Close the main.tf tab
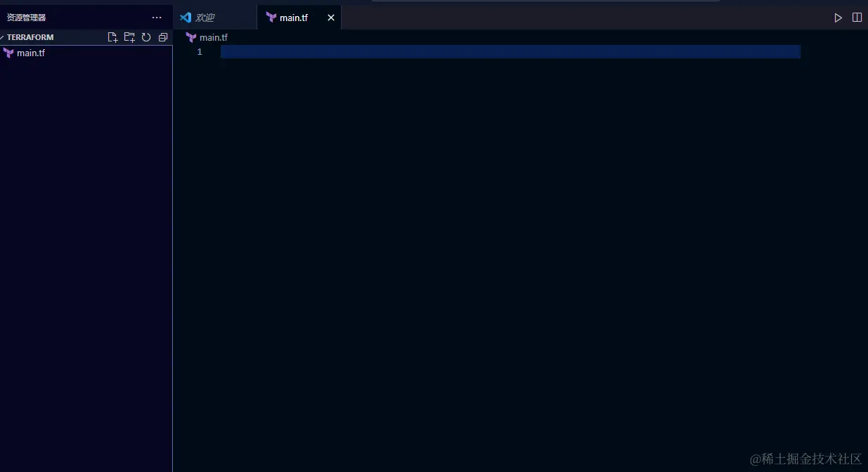The height and width of the screenshot is (472, 868). (x=331, y=18)
